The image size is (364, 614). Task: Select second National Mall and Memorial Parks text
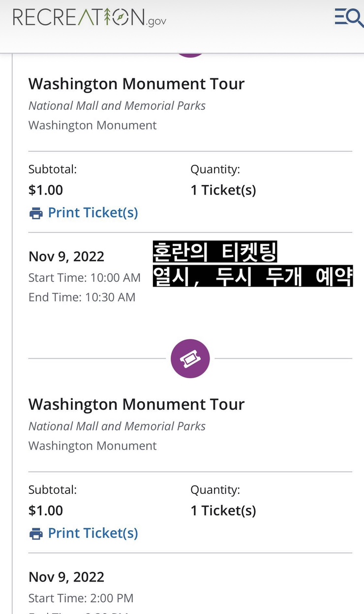pos(117,426)
